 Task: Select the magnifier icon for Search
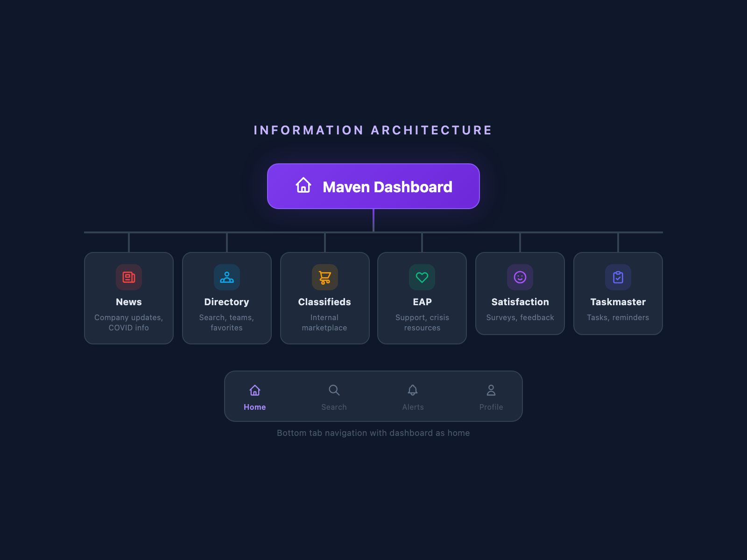pyautogui.click(x=334, y=391)
